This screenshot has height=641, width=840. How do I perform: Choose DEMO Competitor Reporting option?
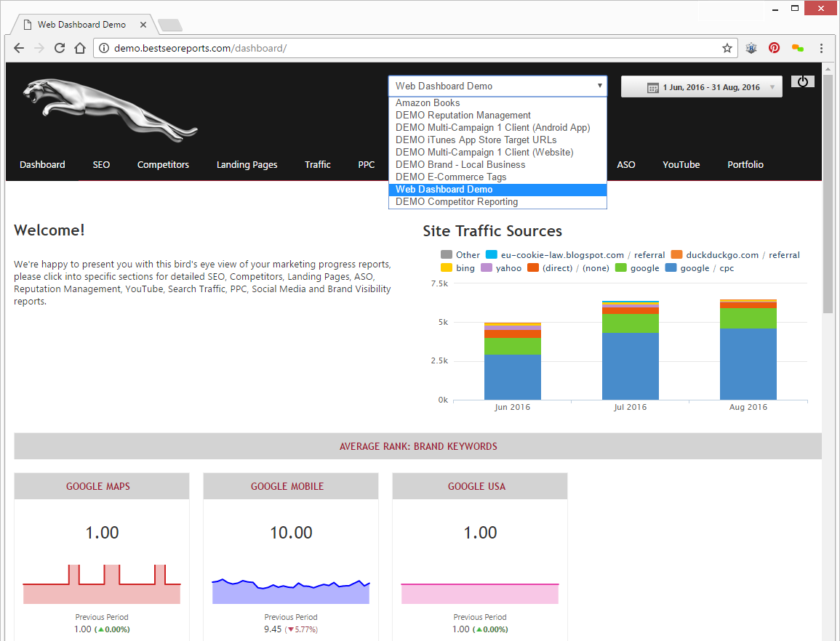coord(457,202)
